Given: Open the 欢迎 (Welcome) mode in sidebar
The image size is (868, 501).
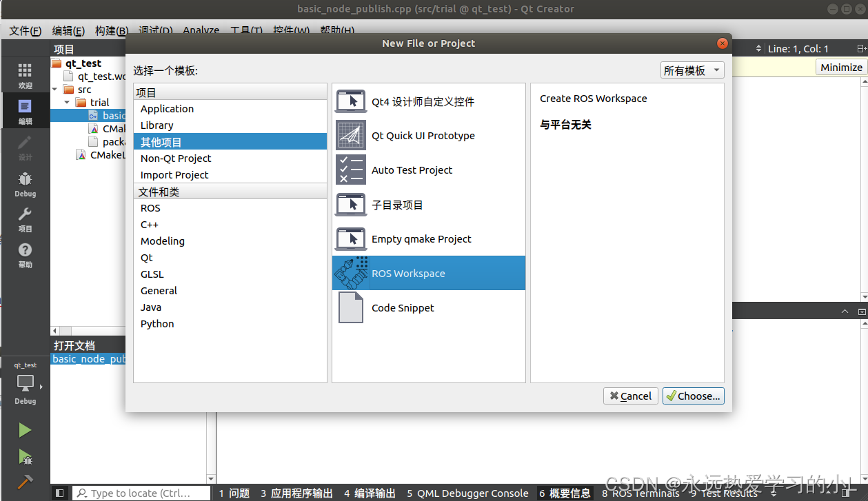Looking at the screenshot, I should [25, 74].
